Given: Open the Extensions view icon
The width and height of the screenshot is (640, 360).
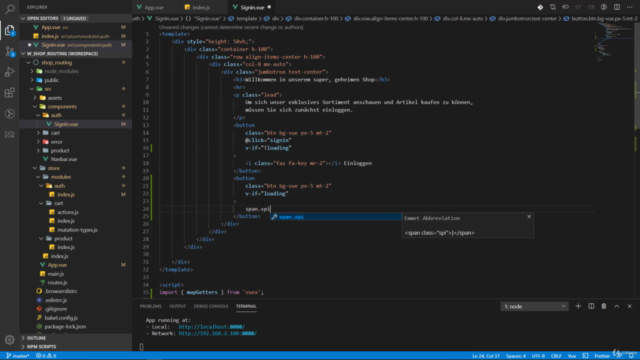Looking at the screenshot, I should tap(9, 93).
